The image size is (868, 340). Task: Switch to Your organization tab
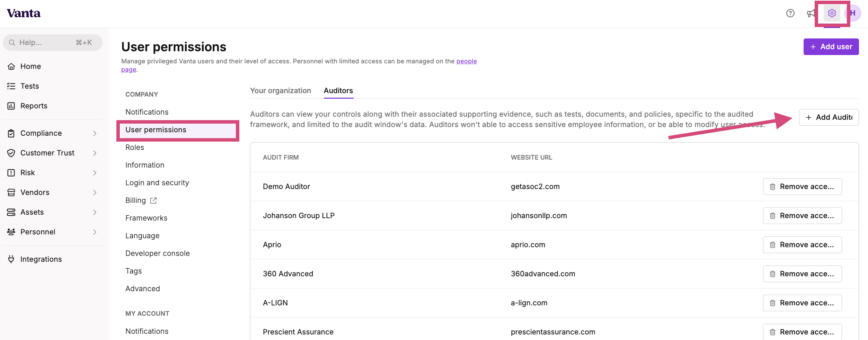pyautogui.click(x=281, y=90)
